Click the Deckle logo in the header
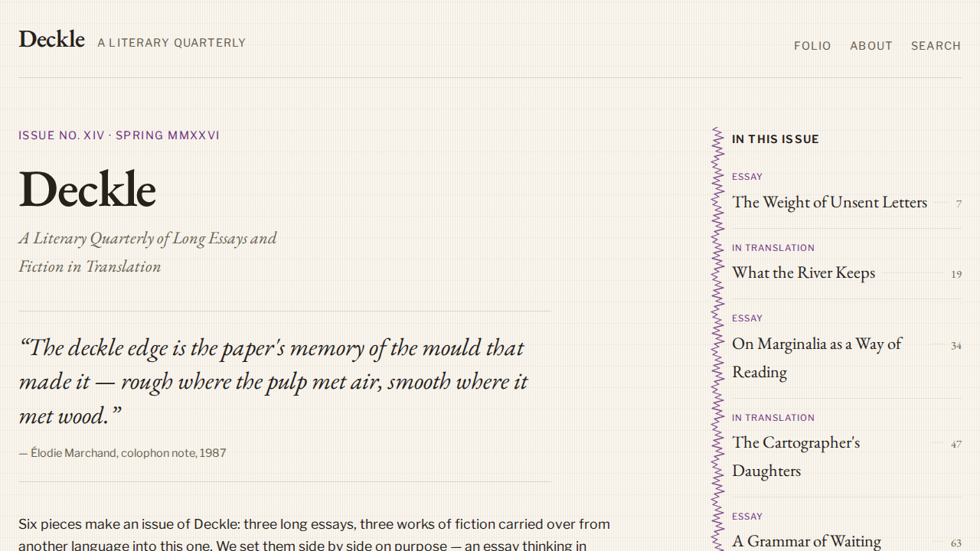 coord(51,39)
